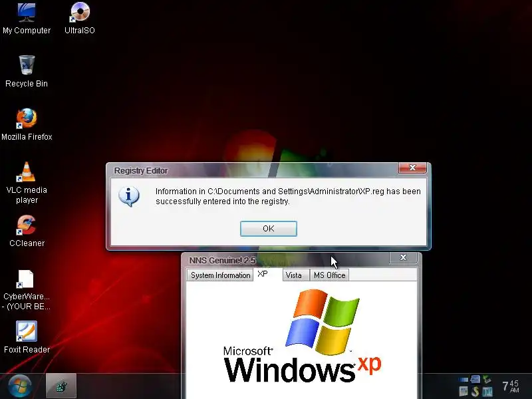Launch the Mozilla Firefox shortcut
This screenshot has width=532, height=399.
click(x=27, y=124)
